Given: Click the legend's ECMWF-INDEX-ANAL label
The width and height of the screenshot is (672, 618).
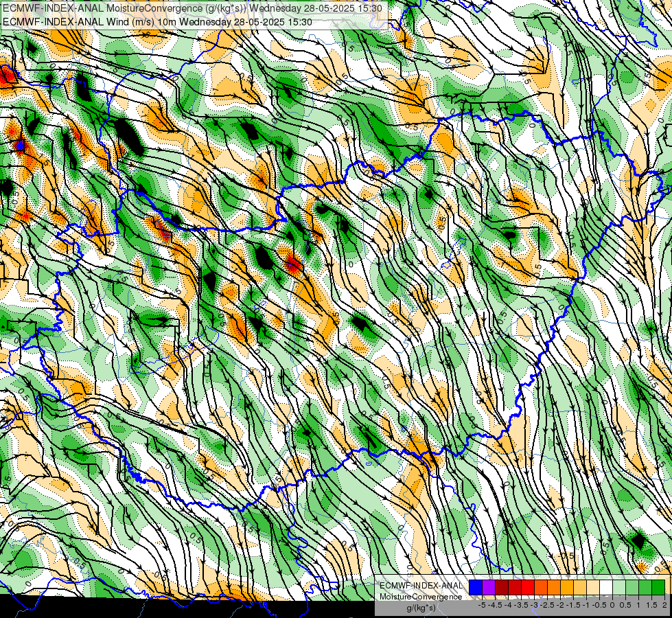Looking at the screenshot, I should tap(421, 586).
